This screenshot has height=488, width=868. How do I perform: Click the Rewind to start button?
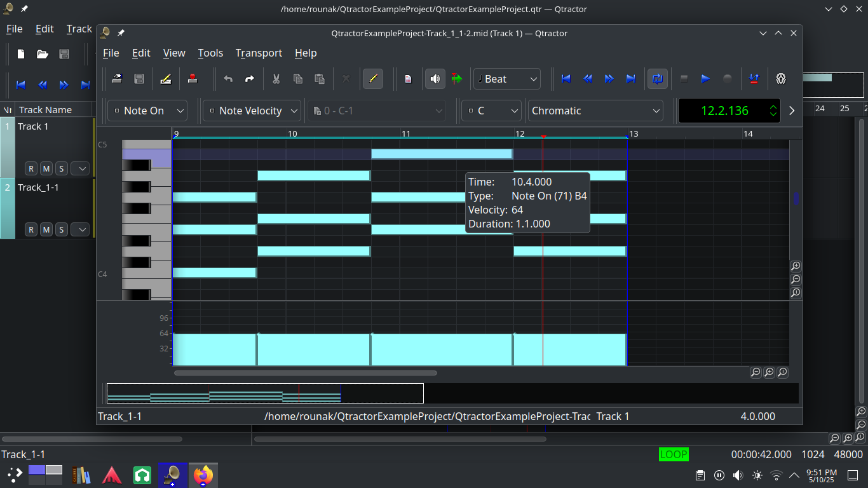click(566, 79)
